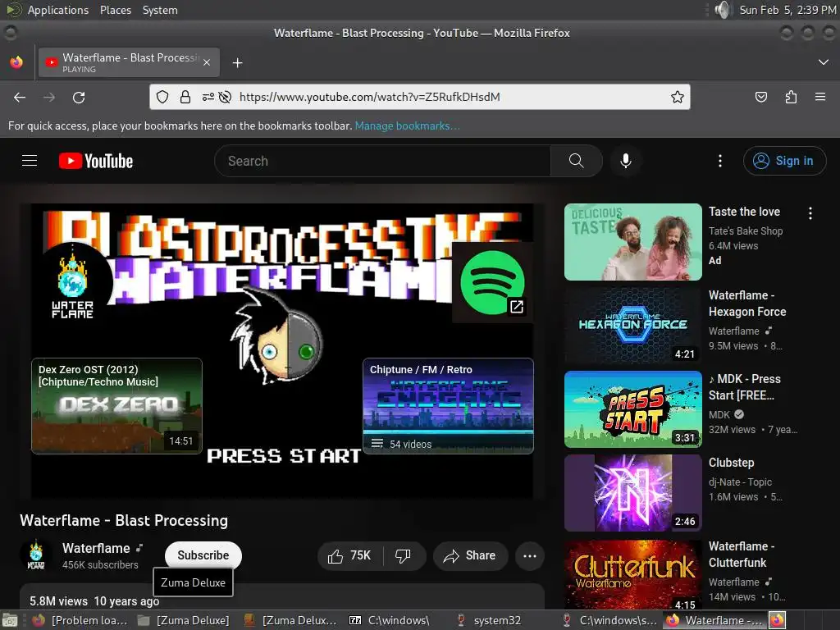Open the three-dot menu for the Taste the love ad
840x630 pixels.
click(810, 213)
